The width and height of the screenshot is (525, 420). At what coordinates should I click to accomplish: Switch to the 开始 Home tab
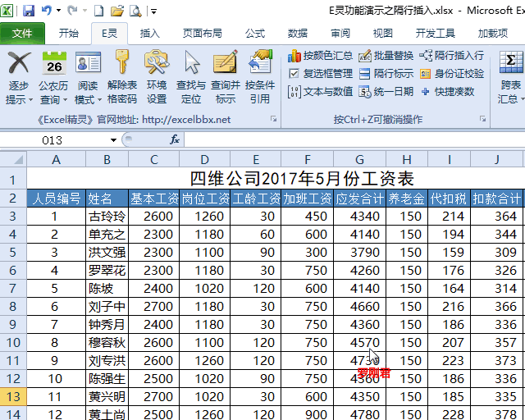click(69, 33)
